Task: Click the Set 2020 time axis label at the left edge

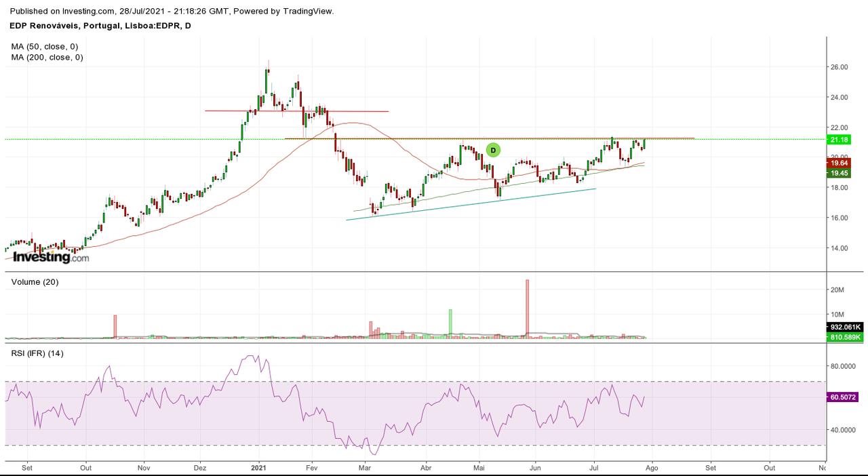Action: coord(27,467)
